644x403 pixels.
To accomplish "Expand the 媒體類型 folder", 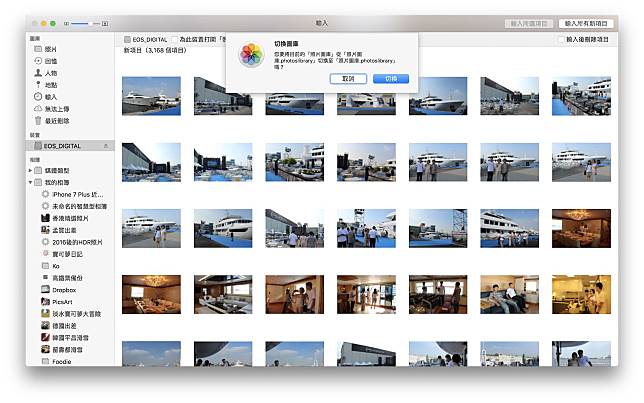I will pyautogui.click(x=31, y=171).
